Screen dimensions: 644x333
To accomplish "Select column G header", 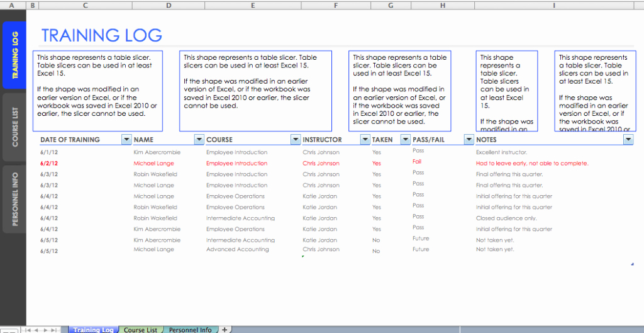I will [391, 5].
